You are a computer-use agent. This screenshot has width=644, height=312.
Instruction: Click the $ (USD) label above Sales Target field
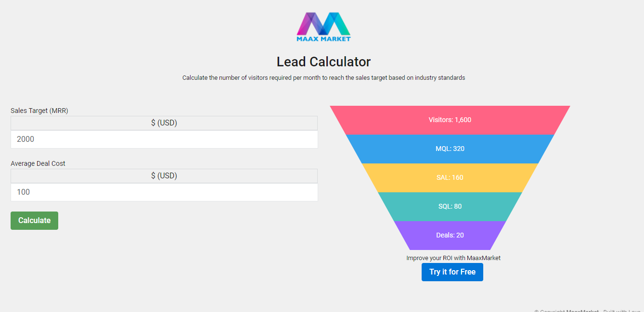[x=164, y=123]
